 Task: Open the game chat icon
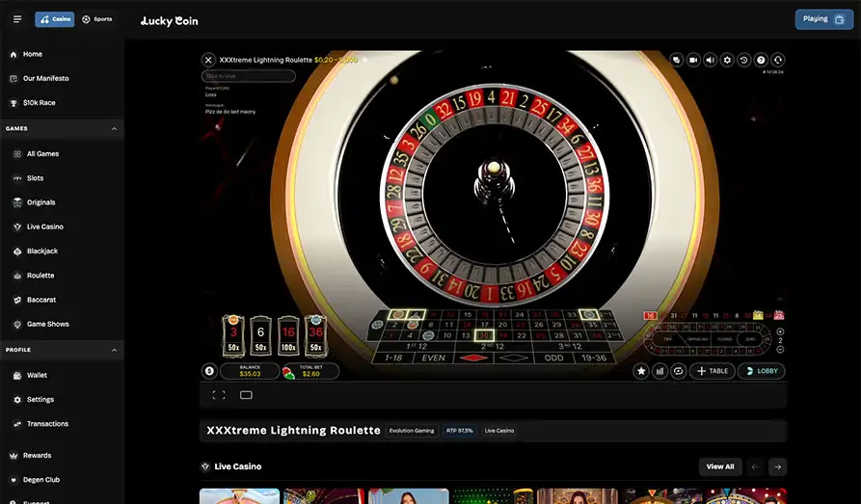pos(677,60)
